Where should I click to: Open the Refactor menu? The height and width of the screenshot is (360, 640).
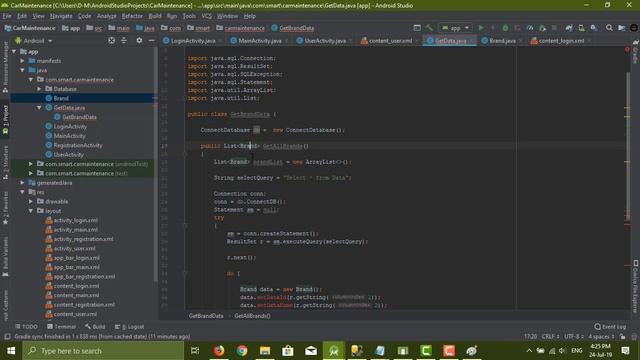[132, 16]
